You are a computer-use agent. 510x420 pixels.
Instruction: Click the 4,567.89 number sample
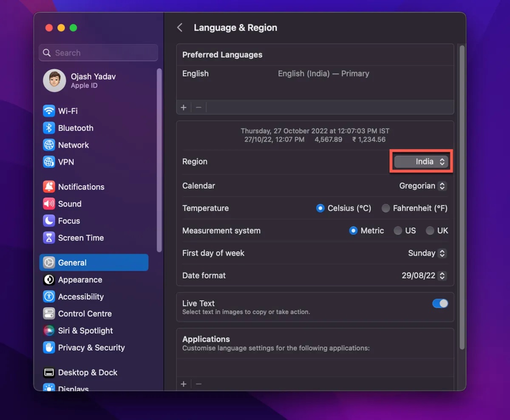[329, 139]
